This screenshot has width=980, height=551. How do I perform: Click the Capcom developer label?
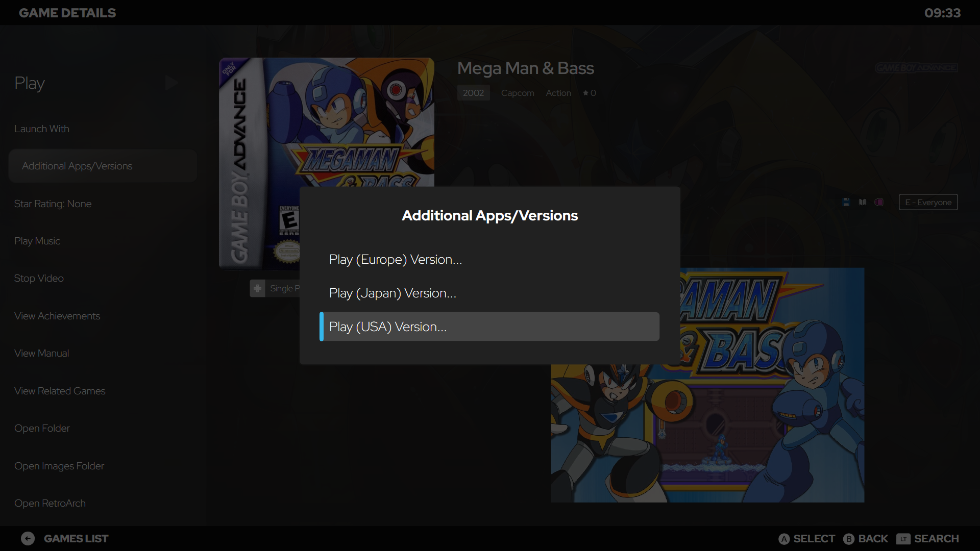tap(518, 93)
